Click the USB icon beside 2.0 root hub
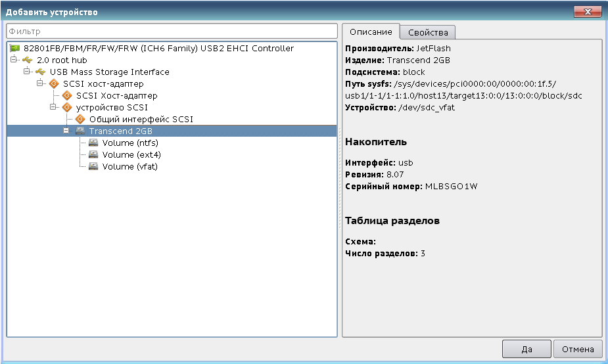Image resolution: width=608 pixels, height=364 pixels. 28,60
